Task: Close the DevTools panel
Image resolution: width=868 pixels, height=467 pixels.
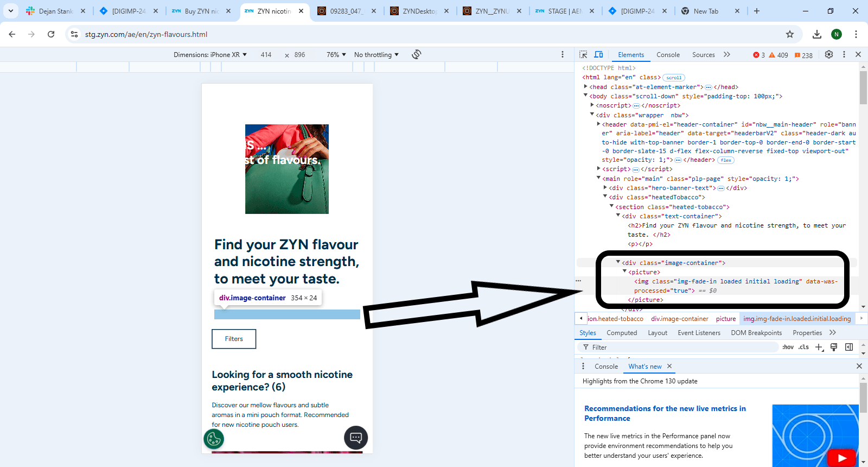Action: 858,54
